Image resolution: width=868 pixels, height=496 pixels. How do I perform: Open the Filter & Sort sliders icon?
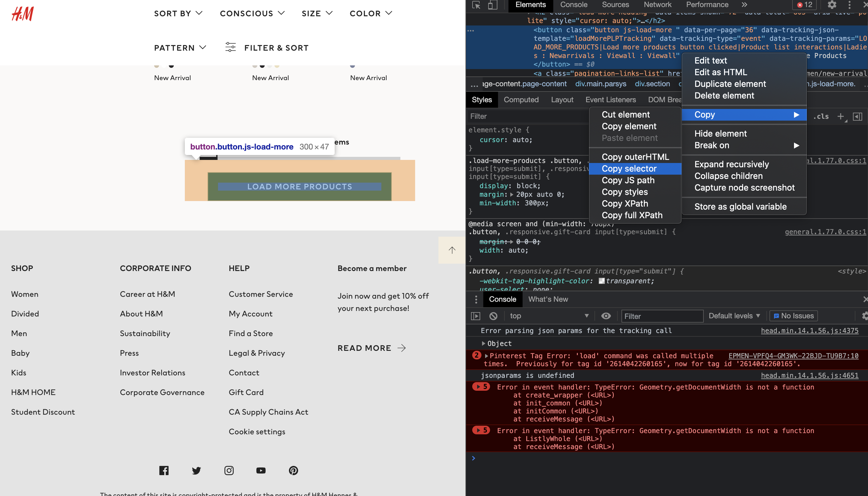(230, 47)
